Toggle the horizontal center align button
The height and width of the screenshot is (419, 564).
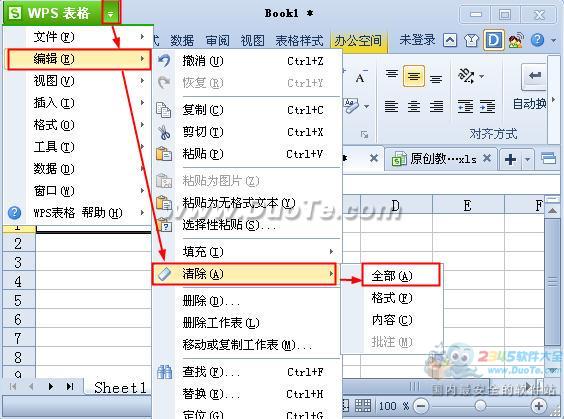(414, 106)
